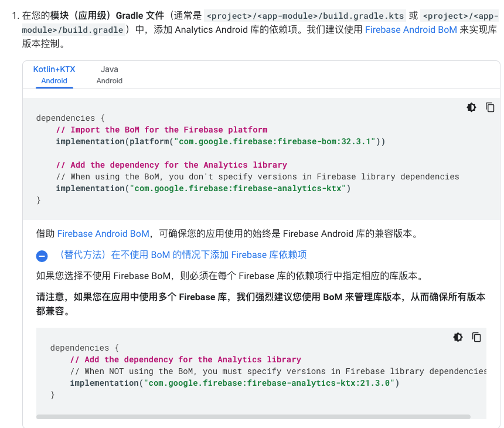Click "When using the BoM, you don't specify versions" comment

pos(257,177)
